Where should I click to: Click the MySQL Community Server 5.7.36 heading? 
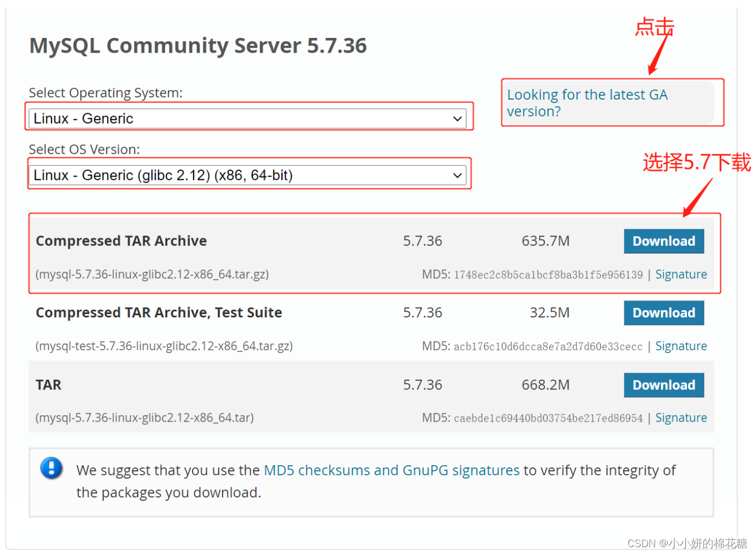coord(198,45)
